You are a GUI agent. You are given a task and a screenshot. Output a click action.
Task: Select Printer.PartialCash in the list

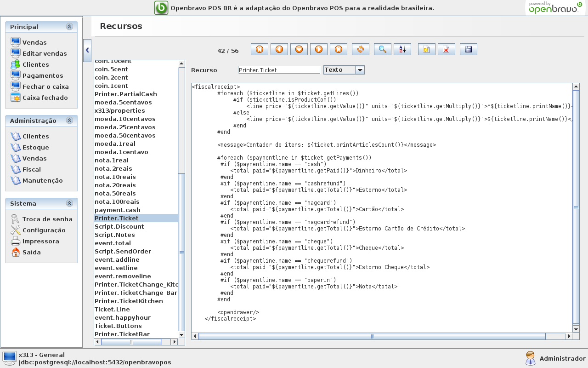[x=136, y=94]
